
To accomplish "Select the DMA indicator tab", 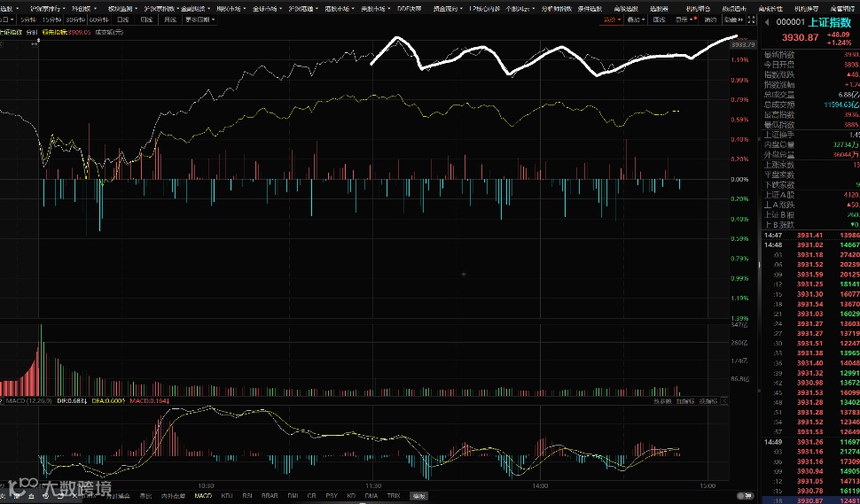I will [371, 496].
